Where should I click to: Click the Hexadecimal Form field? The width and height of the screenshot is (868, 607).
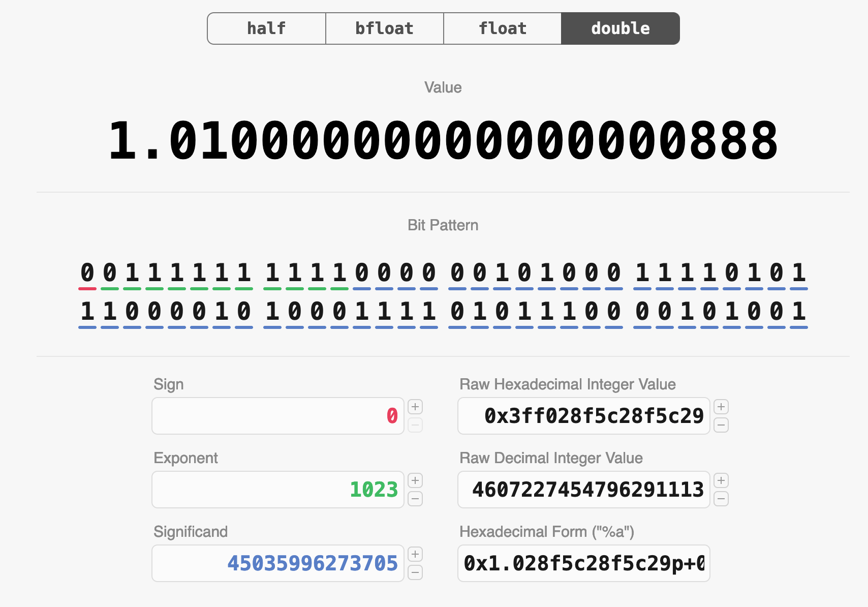coord(583,563)
